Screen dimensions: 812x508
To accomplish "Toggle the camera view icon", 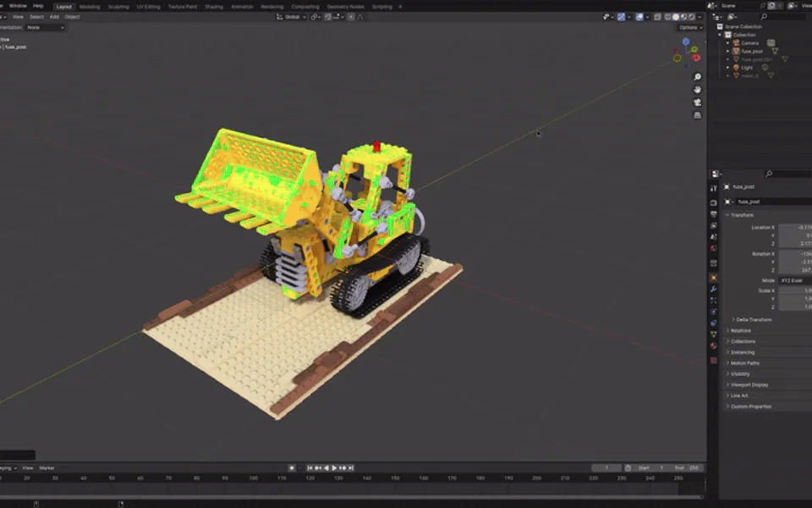I will point(698,102).
